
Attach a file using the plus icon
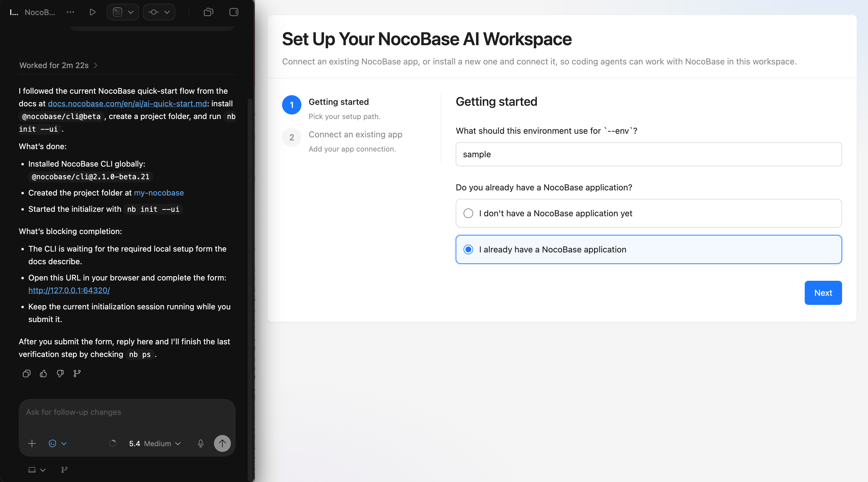pyautogui.click(x=32, y=443)
